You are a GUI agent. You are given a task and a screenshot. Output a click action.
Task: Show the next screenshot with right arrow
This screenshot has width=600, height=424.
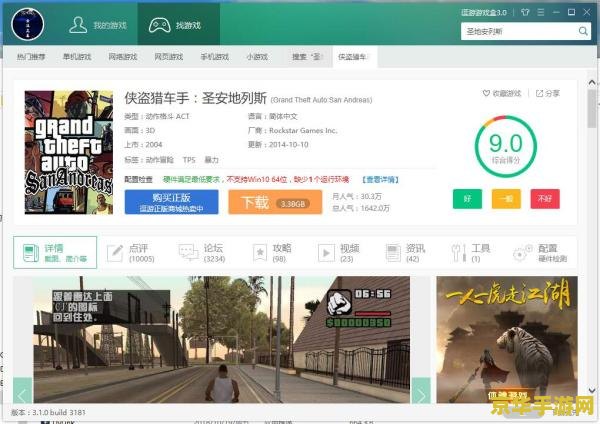[x=421, y=391]
